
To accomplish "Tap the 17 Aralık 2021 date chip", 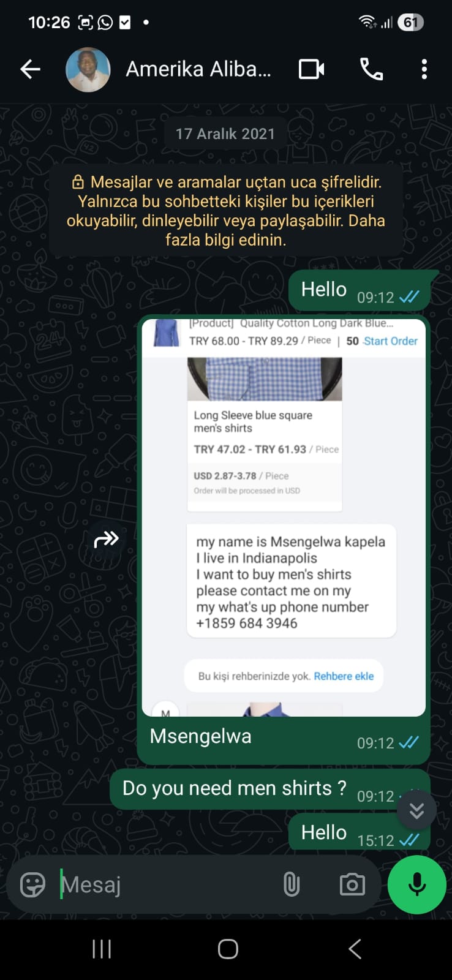I will pyautogui.click(x=225, y=134).
